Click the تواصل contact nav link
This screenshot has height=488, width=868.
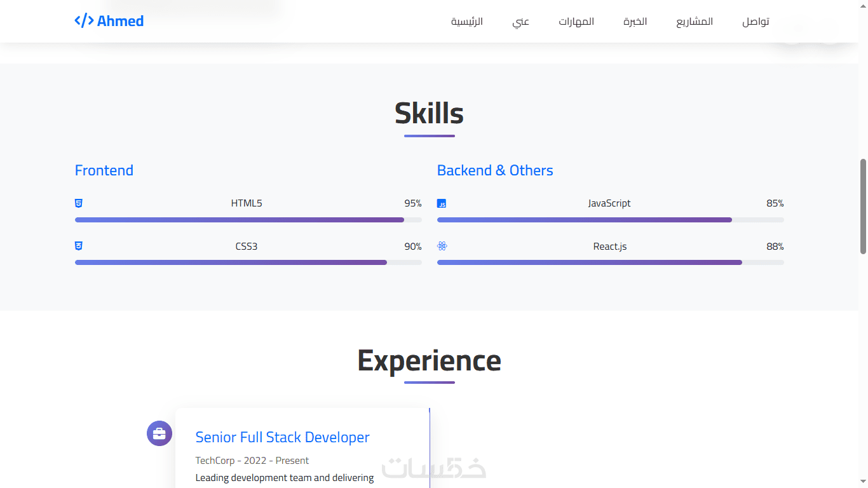point(756,22)
